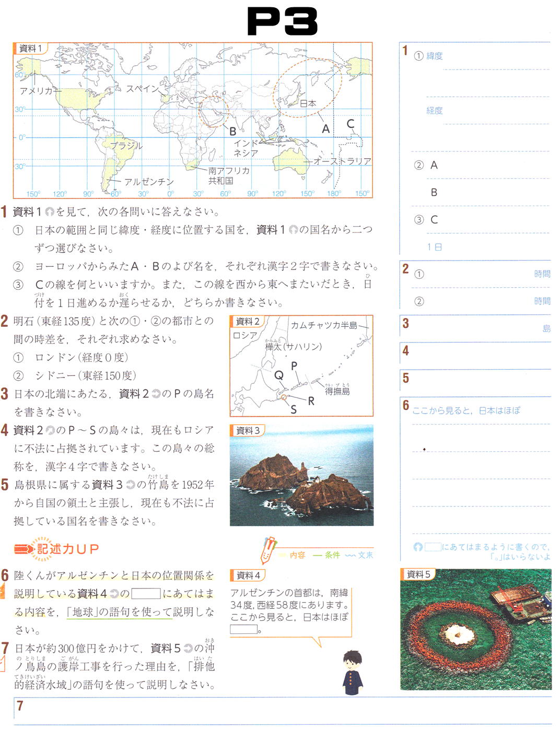Click the 資料1 world map

pos(193,121)
